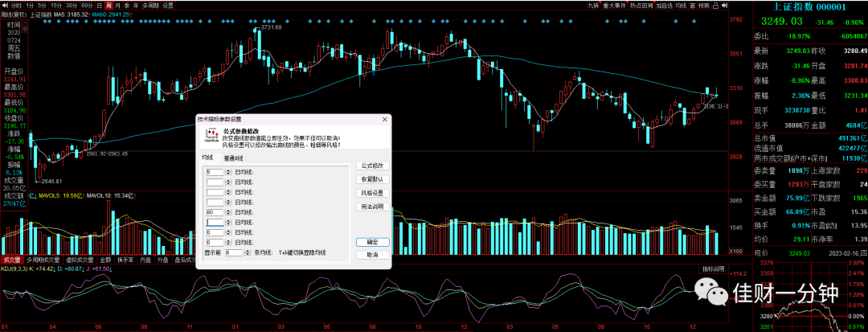Viewport: 868px width, 332px height.
Task: Click the chart formula icon in dialog header
Action: 211,136
